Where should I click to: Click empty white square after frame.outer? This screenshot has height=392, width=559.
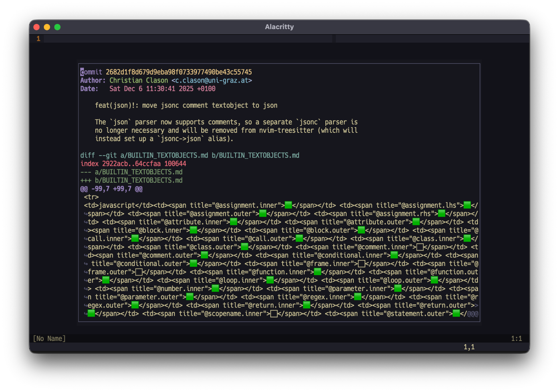139,272
